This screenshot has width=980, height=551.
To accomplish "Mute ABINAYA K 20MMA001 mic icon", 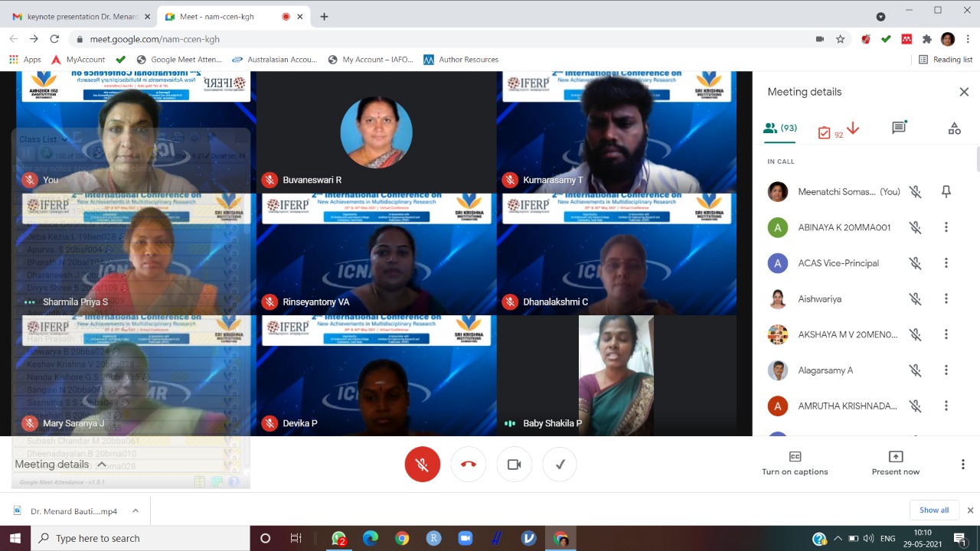I will point(914,227).
